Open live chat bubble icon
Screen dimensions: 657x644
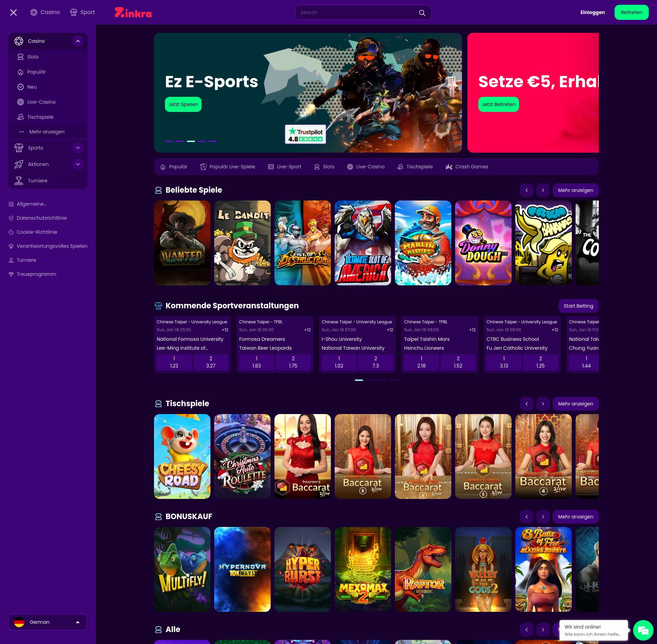643,630
